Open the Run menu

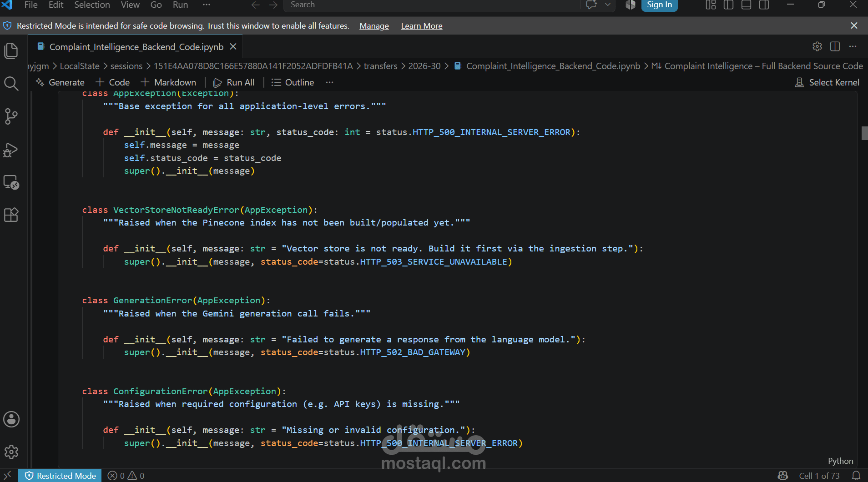point(180,5)
